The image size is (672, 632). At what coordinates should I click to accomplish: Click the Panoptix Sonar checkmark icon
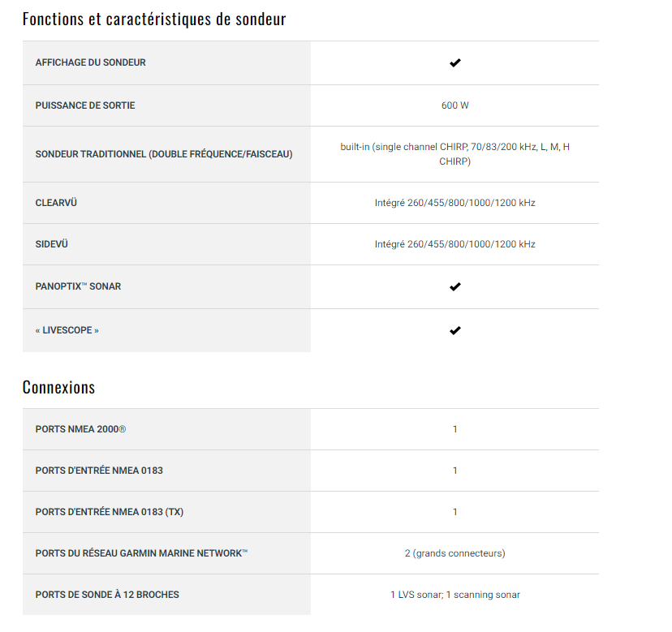tap(454, 286)
